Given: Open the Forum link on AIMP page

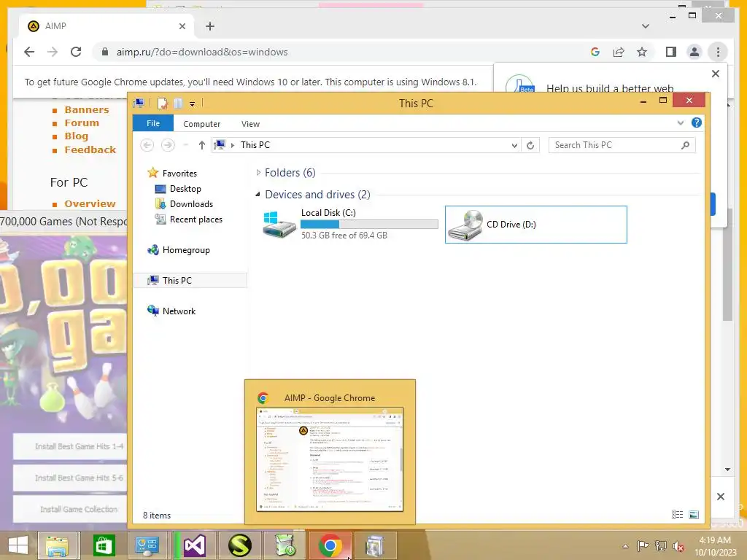Looking at the screenshot, I should tap(82, 122).
